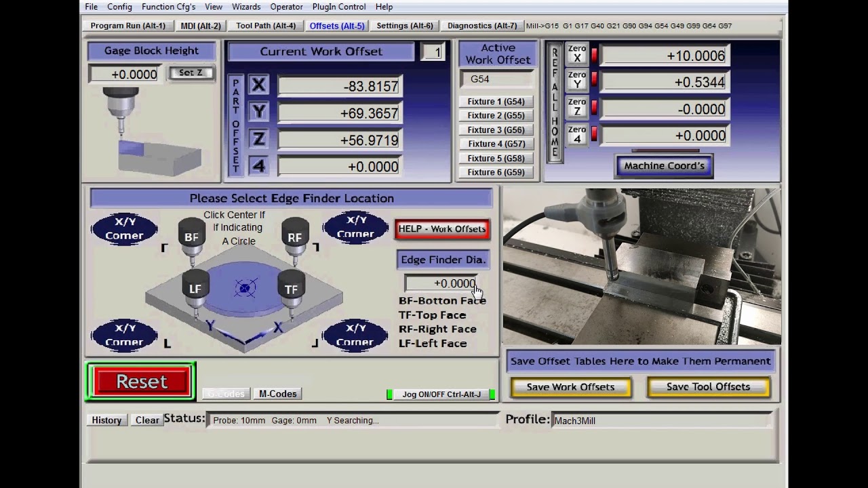Click the X work offset field -83.8157

point(340,86)
